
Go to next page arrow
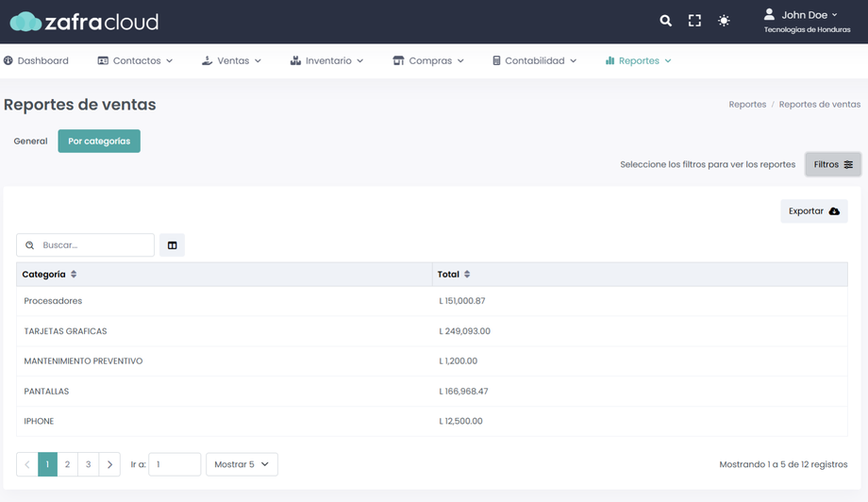point(109,464)
